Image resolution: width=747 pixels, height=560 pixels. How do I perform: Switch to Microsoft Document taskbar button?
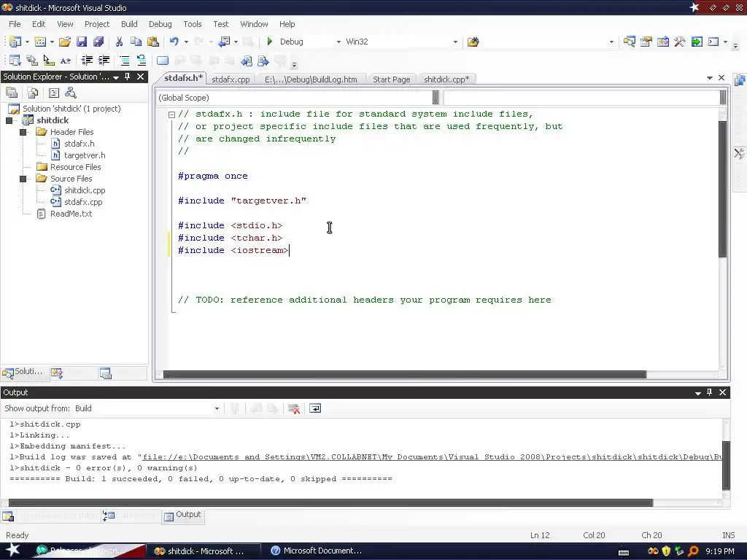point(317,551)
